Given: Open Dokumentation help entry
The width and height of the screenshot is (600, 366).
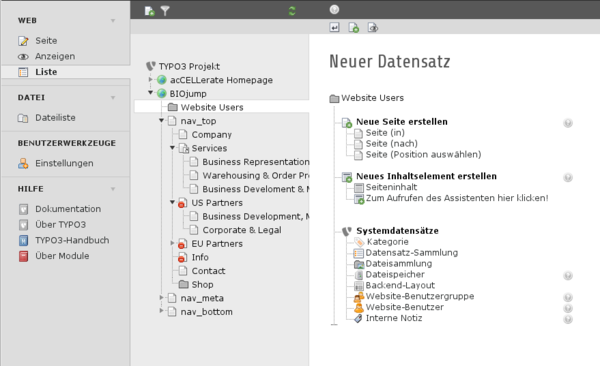Looking at the screenshot, I should click(x=68, y=209).
